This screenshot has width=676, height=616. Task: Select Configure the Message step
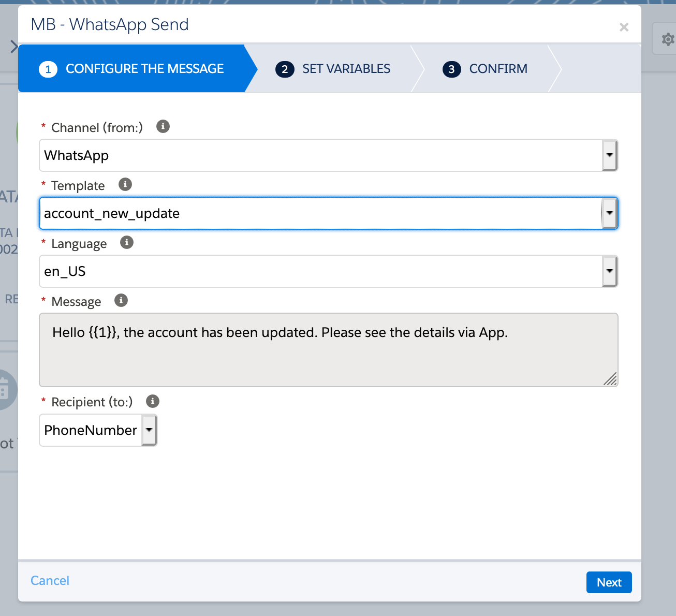click(x=144, y=69)
